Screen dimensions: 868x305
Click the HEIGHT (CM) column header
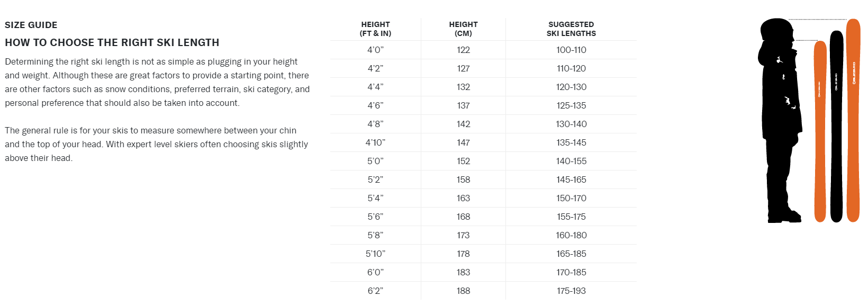coord(463,29)
